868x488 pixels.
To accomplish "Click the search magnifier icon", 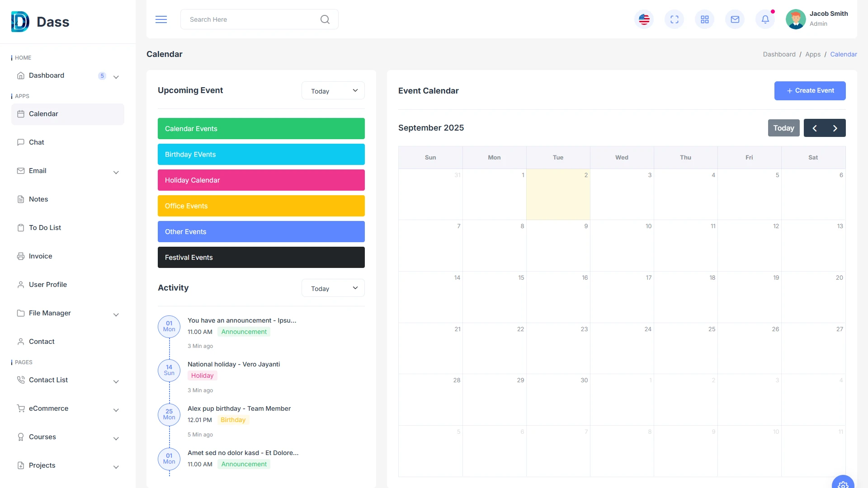I will coord(325,19).
